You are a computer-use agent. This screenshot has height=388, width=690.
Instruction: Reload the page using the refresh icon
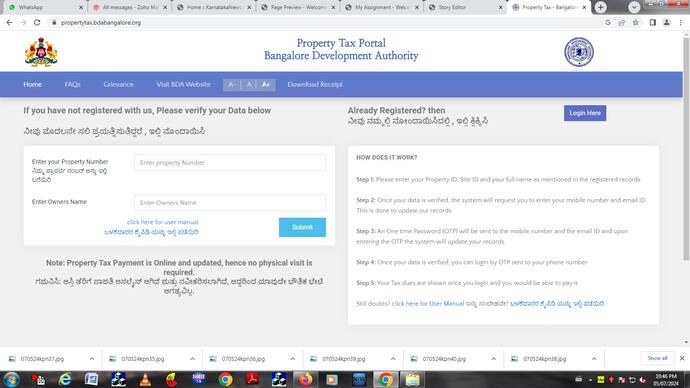(37, 22)
